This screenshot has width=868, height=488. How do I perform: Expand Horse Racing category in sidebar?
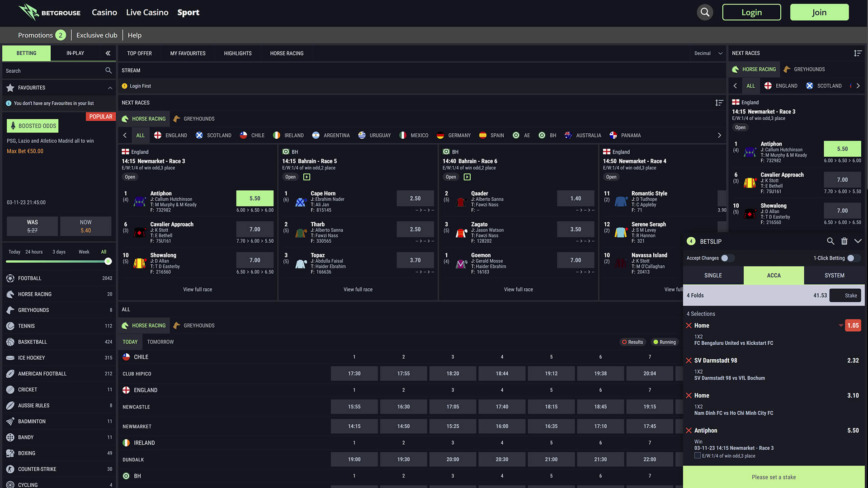[59, 294]
